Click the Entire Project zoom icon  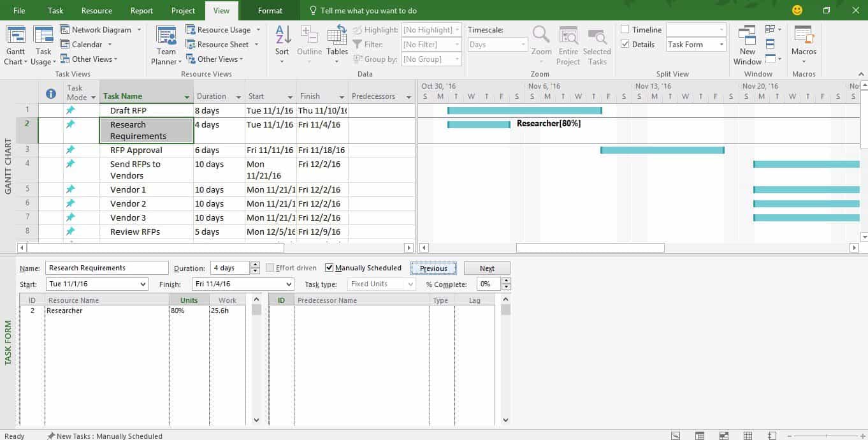coord(568,36)
